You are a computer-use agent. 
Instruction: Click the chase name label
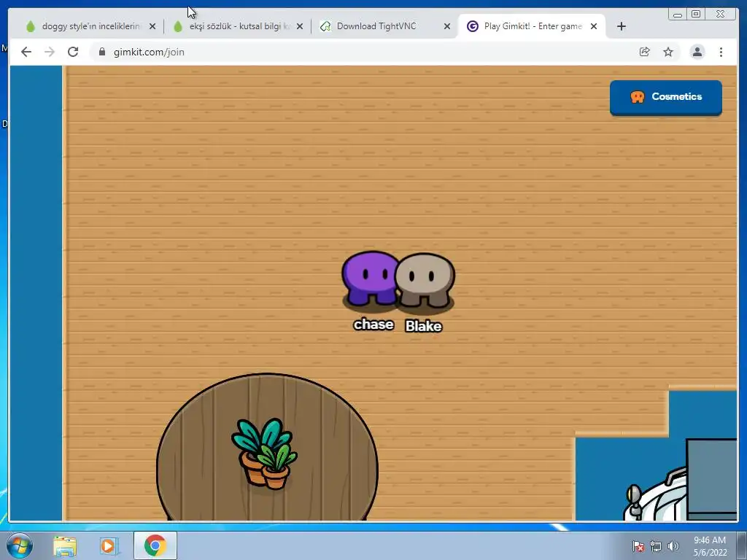[373, 324]
